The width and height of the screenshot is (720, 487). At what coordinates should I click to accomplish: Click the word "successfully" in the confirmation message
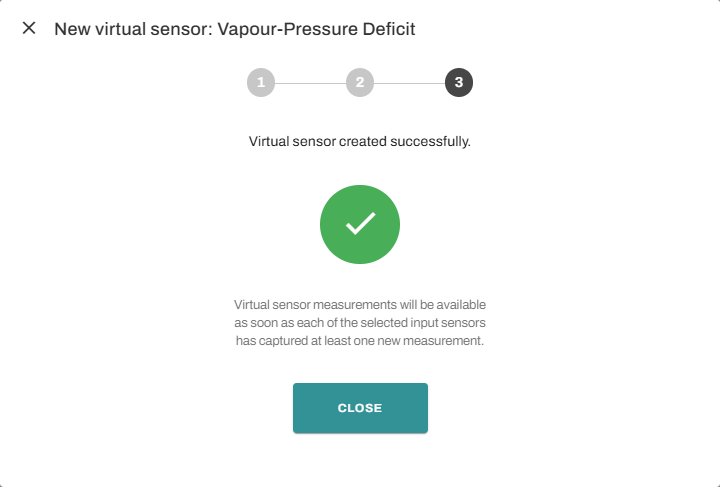click(x=434, y=142)
